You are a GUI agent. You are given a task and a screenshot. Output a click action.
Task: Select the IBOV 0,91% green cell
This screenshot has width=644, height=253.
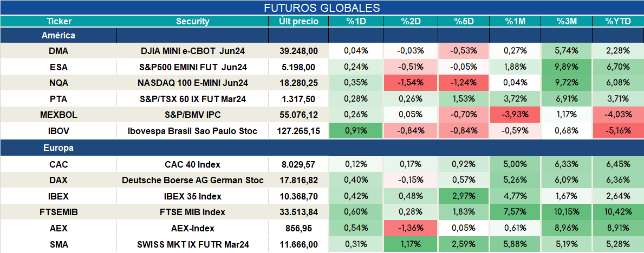point(356,131)
